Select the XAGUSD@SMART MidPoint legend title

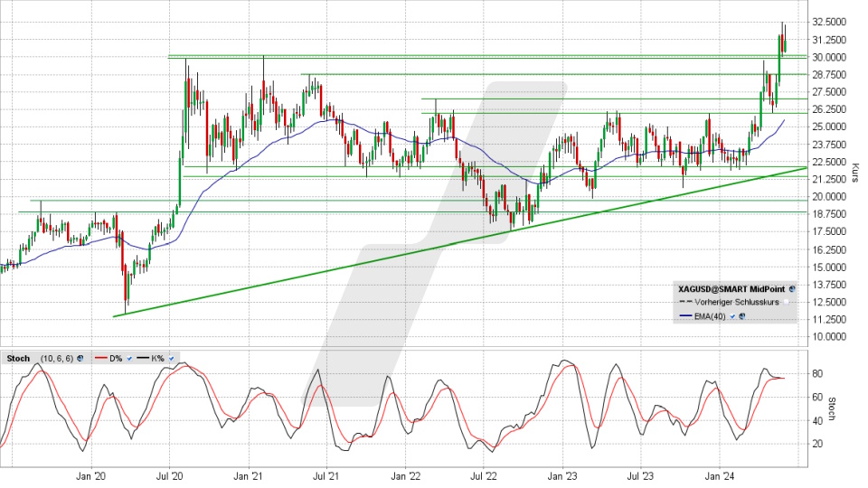pyautogui.click(x=731, y=289)
